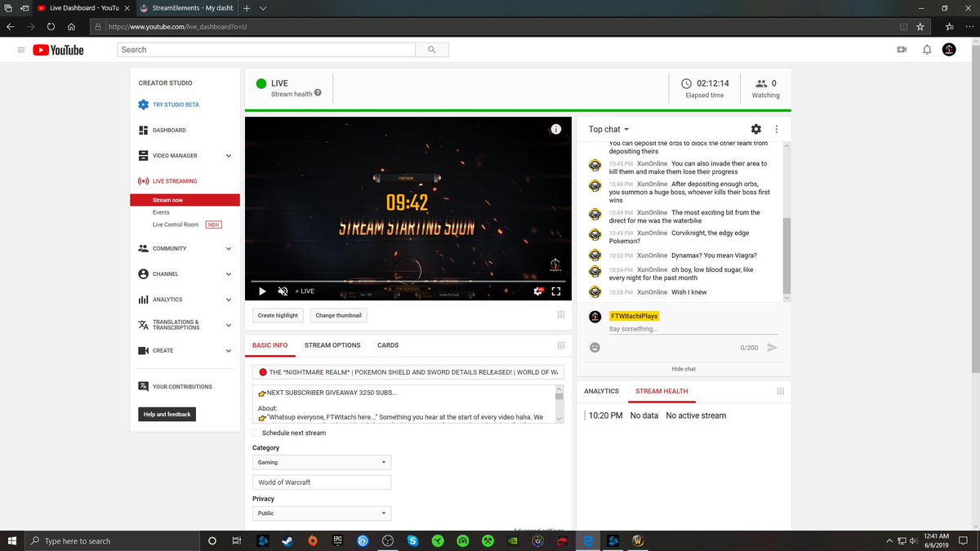The width and height of the screenshot is (980, 551).
Task: Click the World of Warcraft game field
Action: pos(322,482)
